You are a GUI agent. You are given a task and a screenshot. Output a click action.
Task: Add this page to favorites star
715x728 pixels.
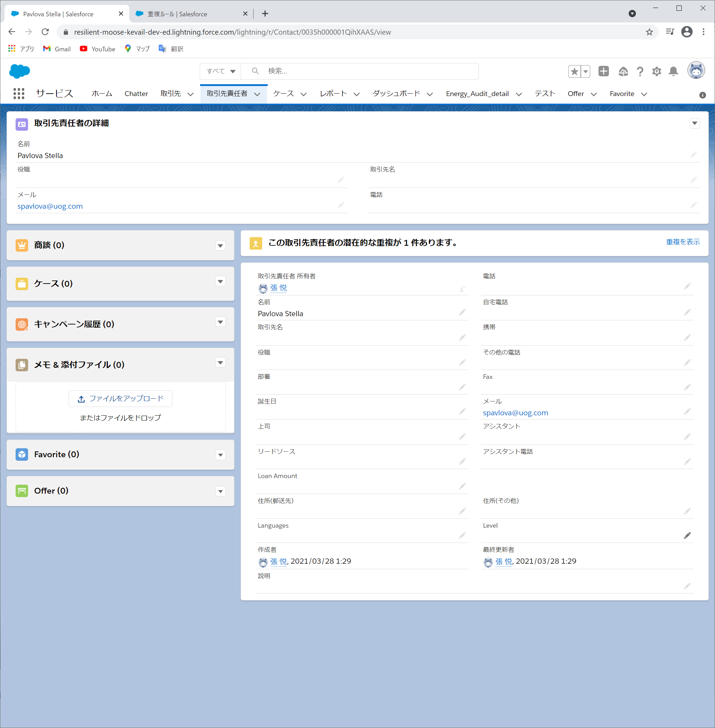(574, 71)
